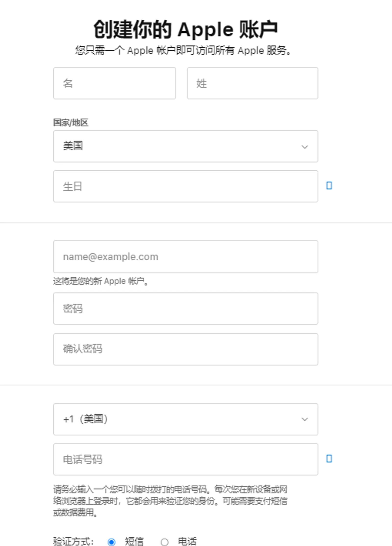The image size is (392, 546).
Task: Click the 确认密码 confirm password field
Action: pos(186,349)
